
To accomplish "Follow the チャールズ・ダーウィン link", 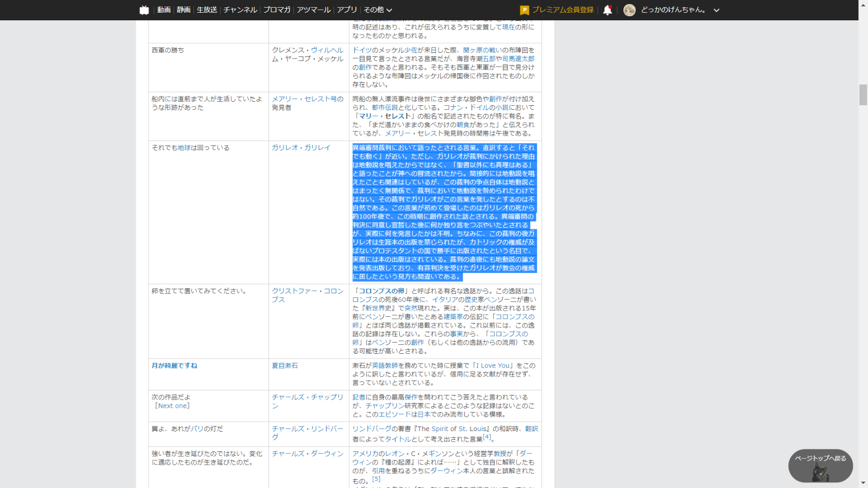I will coord(308,453).
